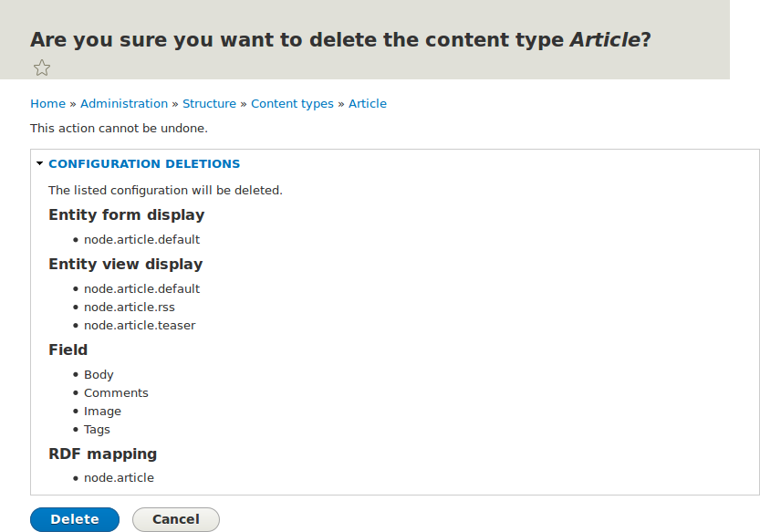Open the Comments field configuration
This screenshot has width=760, height=532.
click(x=116, y=392)
